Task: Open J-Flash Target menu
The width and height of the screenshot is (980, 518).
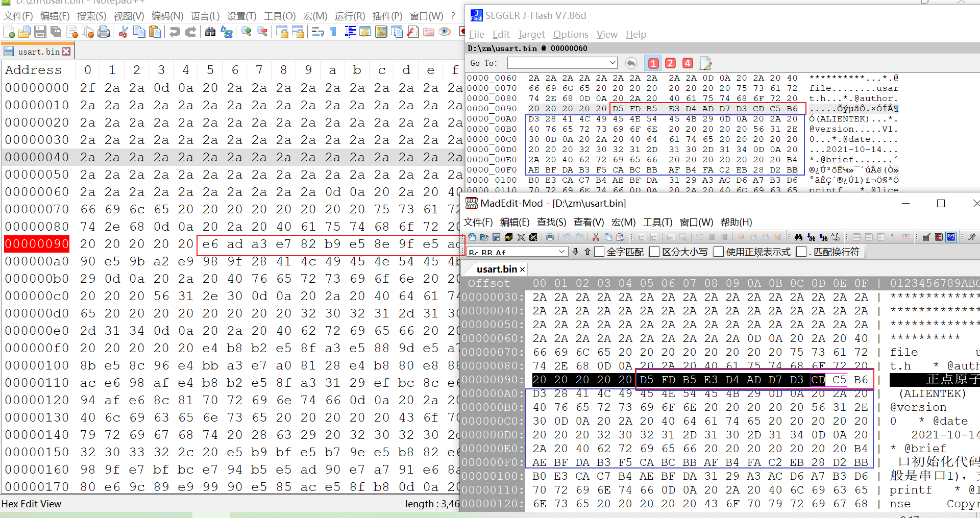Action: (x=531, y=34)
